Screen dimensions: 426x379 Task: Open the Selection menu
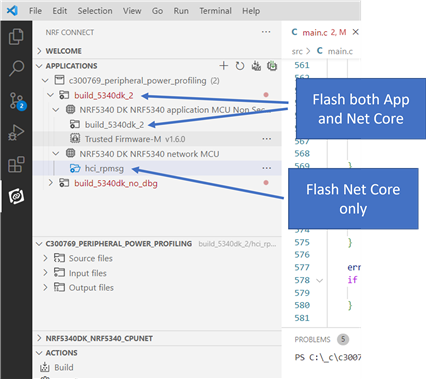[x=95, y=11]
